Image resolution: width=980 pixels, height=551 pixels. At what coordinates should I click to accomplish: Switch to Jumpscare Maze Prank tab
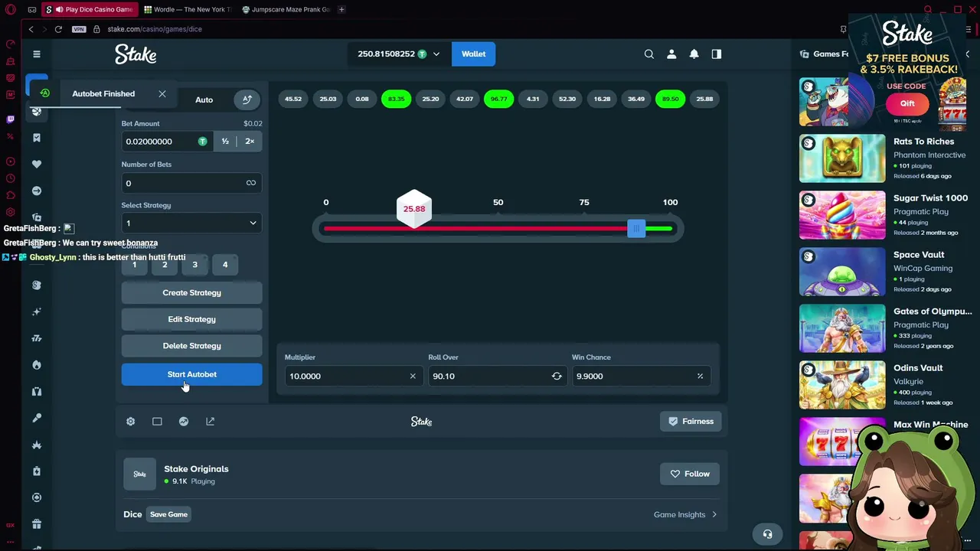(x=286, y=10)
